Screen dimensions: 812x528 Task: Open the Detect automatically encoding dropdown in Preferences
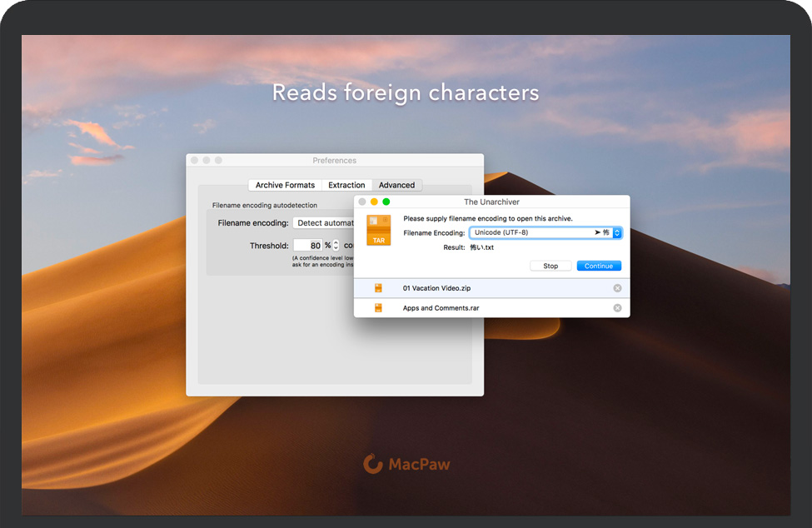pyautogui.click(x=325, y=223)
